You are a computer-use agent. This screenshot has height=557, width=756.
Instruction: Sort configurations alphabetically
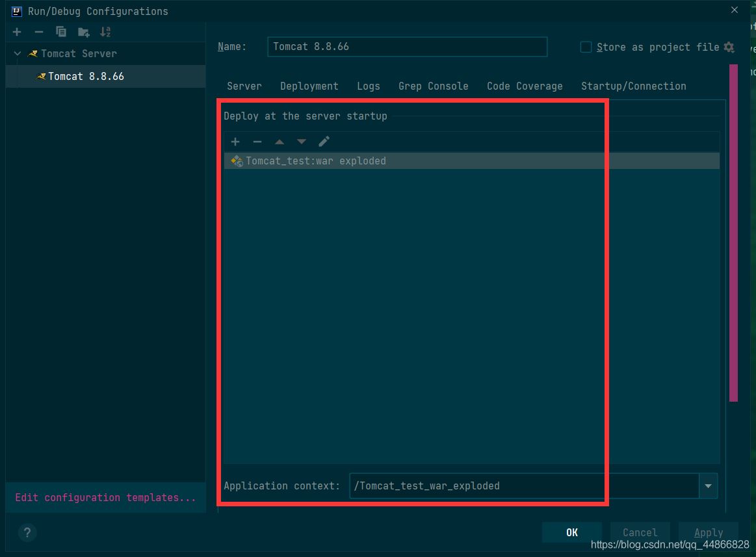pos(105,32)
